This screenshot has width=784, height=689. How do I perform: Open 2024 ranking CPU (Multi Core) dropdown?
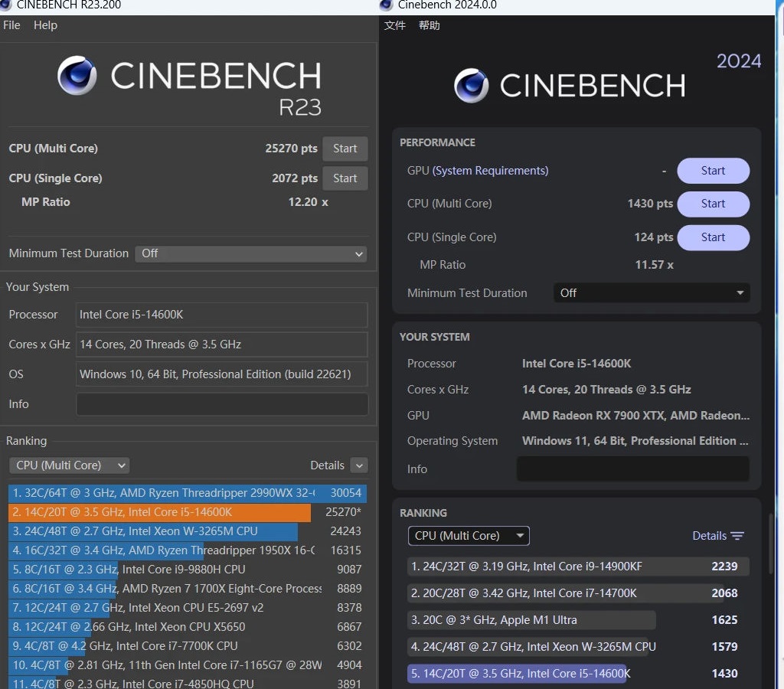coord(469,535)
